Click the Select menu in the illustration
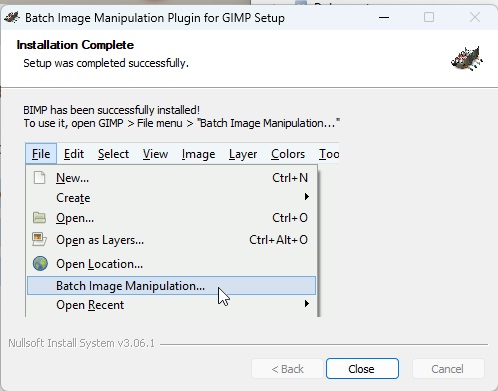Image resolution: width=498 pixels, height=391 pixels. [113, 154]
